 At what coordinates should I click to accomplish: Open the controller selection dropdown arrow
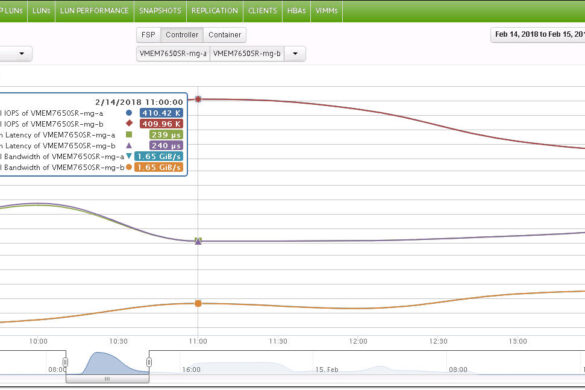(x=295, y=53)
